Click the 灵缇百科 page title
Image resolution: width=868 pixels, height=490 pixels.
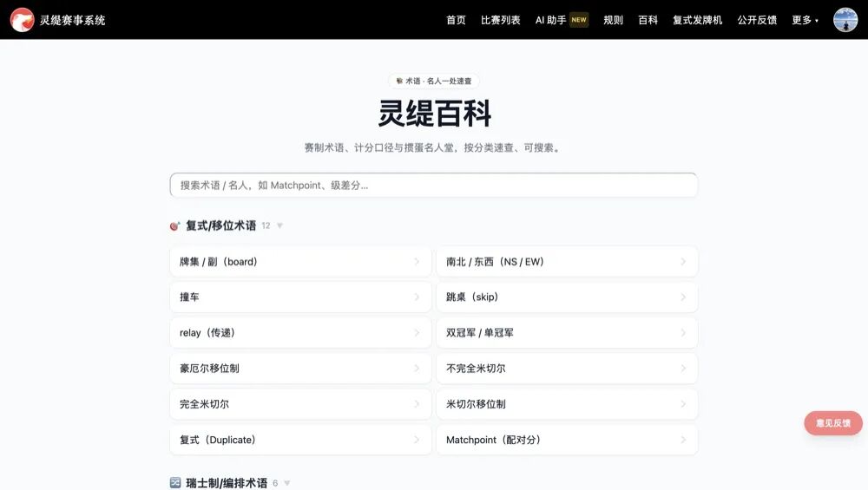pos(434,114)
